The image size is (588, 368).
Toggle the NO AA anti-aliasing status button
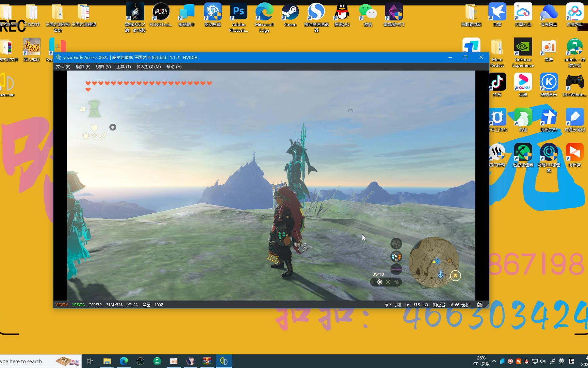click(133, 305)
